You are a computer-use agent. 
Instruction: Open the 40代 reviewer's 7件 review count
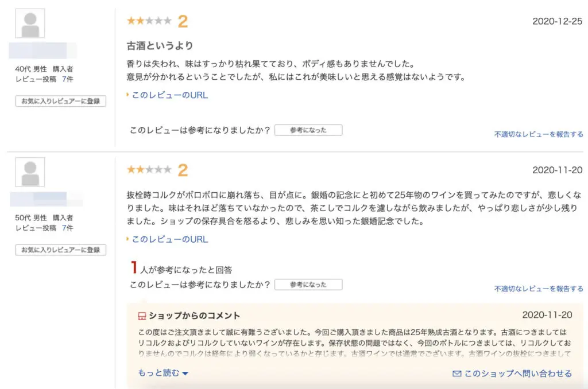pyautogui.click(x=67, y=79)
